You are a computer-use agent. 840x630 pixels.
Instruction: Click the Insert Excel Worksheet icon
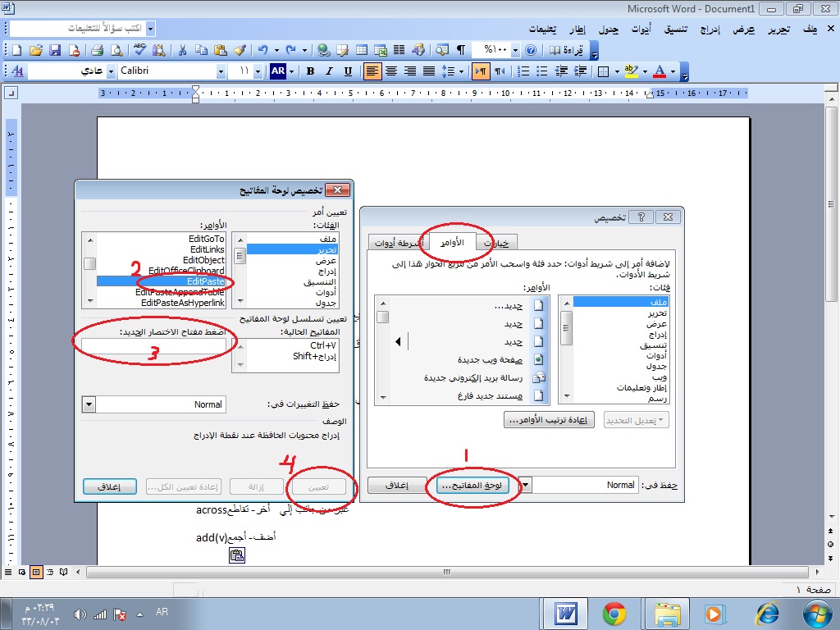tap(381, 50)
